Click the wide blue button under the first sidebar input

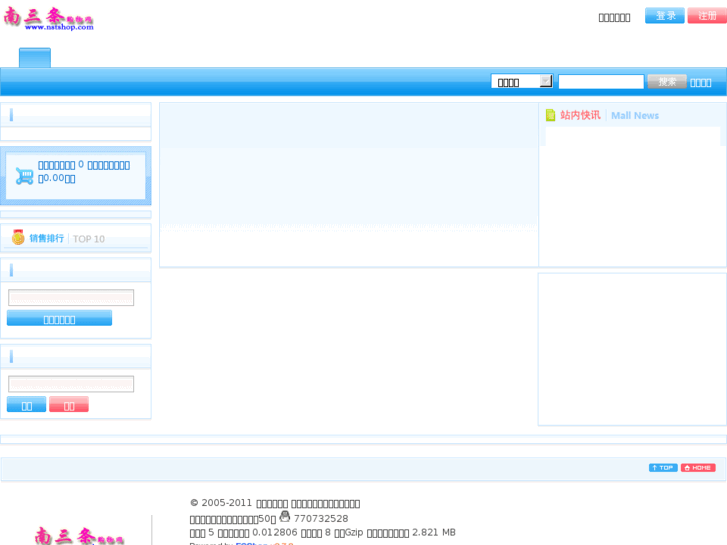(59, 318)
